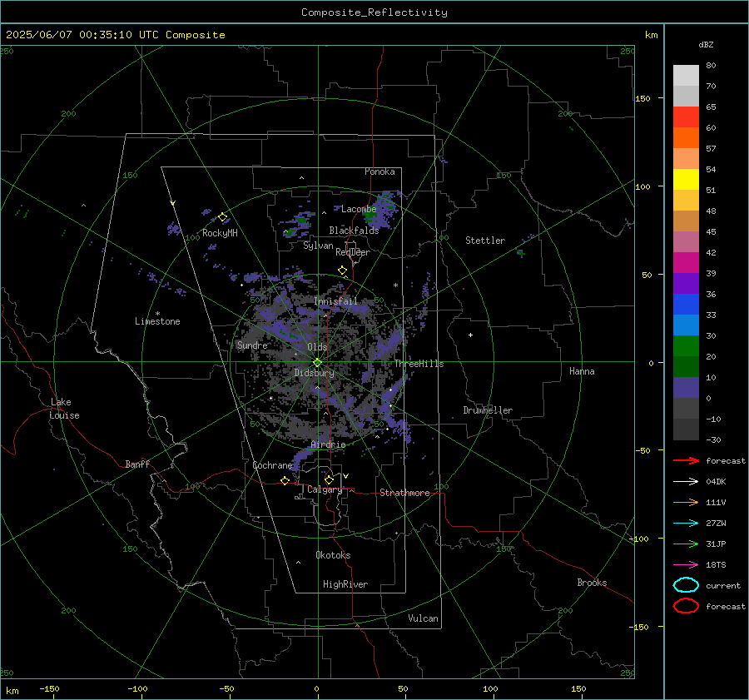Click the Hanna city label
The height and width of the screenshot is (700, 749).
pos(582,371)
